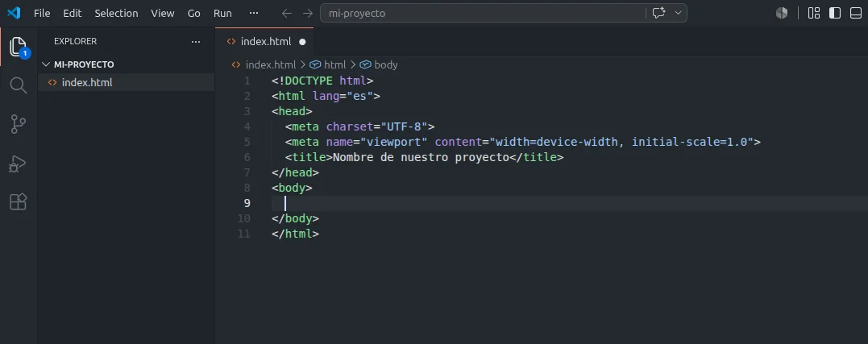Image resolution: width=868 pixels, height=344 pixels.
Task: Toggle the Primary Side Bar
Action: tap(835, 13)
